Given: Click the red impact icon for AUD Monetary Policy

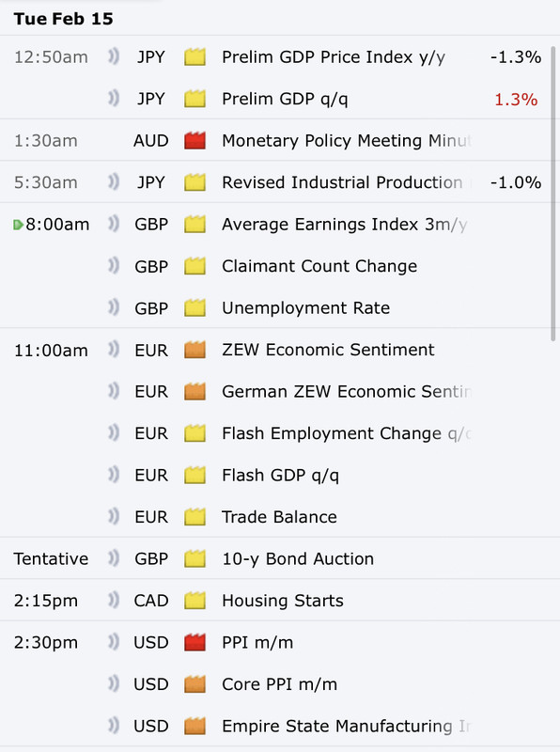Looking at the screenshot, I should 194,140.
